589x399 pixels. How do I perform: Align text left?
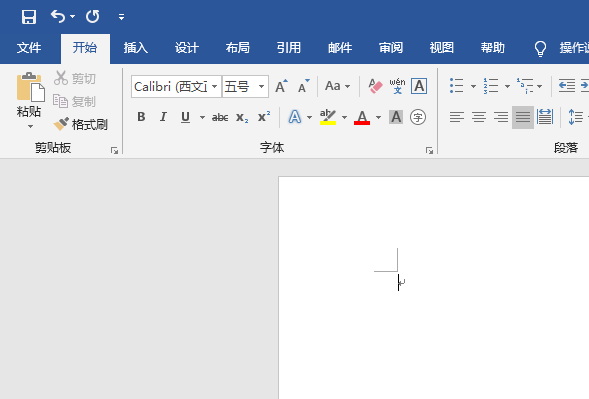coord(457,117)
